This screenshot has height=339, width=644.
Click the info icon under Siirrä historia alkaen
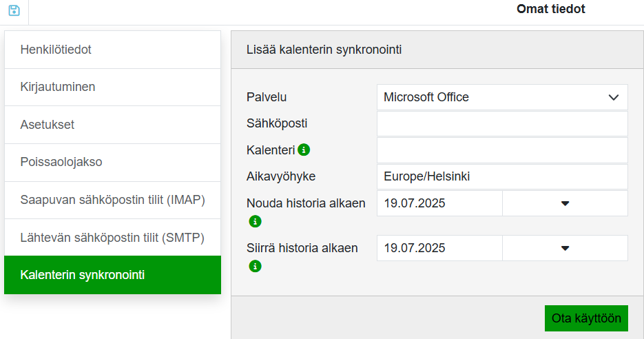pyautogui.click(x=256, y=266)
